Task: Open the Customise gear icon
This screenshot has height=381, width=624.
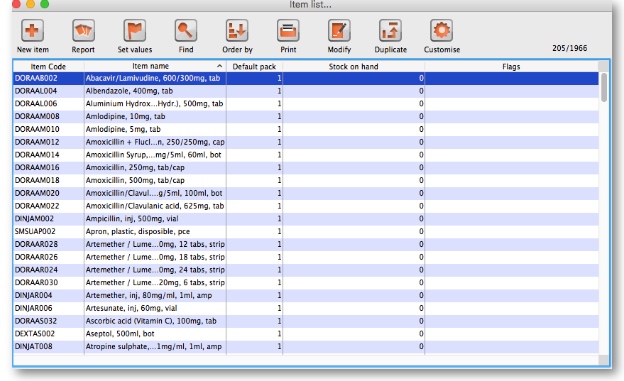Action: [441, 30]
